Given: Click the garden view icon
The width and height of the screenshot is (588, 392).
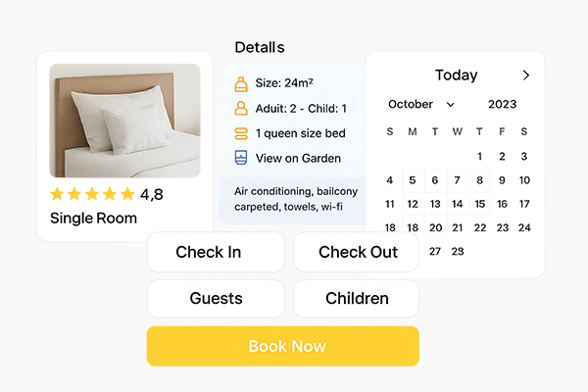Looking at the screenshot, I should tap(241, 158).
